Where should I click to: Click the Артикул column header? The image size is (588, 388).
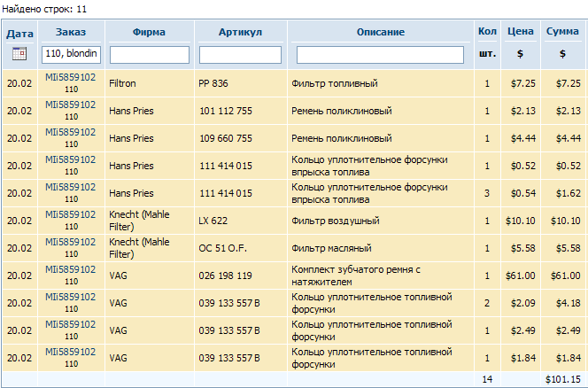coord(240,32)
